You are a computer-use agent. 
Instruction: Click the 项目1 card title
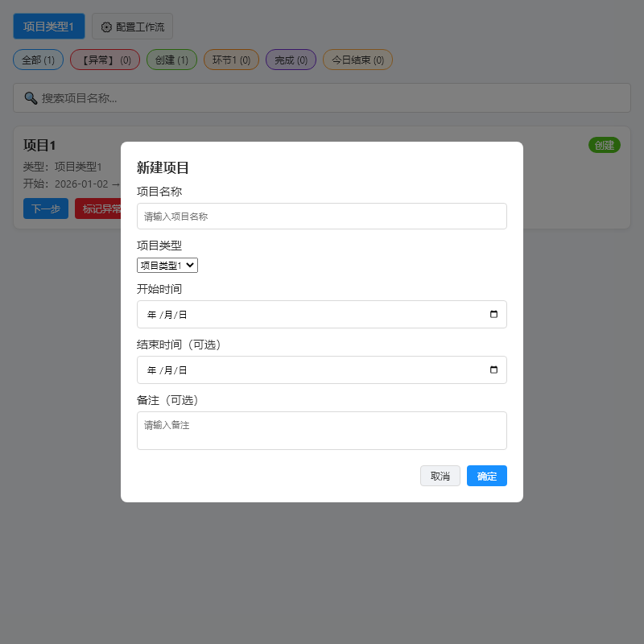pyautogui.click(x=39, y=146)
